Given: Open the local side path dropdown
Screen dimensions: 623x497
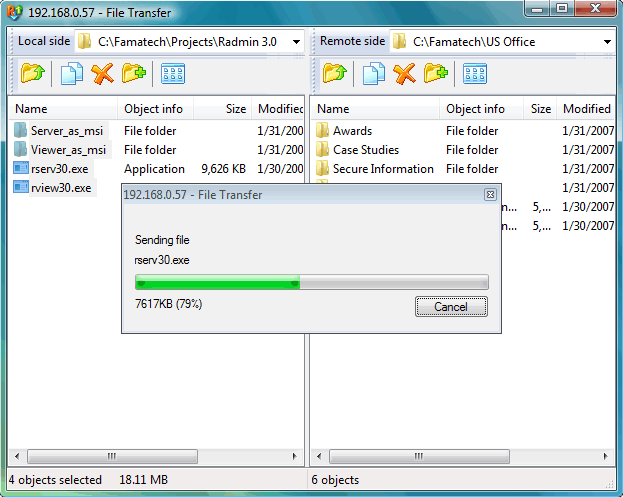Looking at the screenshot, I should (x=297, y=42).
